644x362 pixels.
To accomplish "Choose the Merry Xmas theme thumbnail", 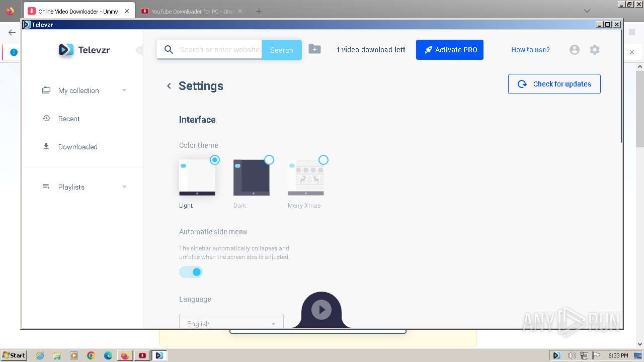I will [x=306, y=177].
